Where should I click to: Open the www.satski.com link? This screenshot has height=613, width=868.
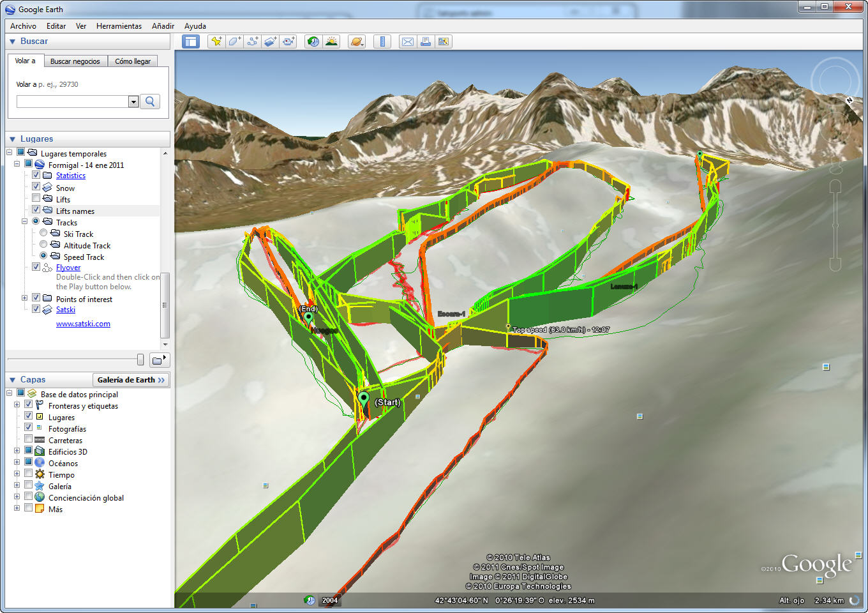[x=83, y=324]
